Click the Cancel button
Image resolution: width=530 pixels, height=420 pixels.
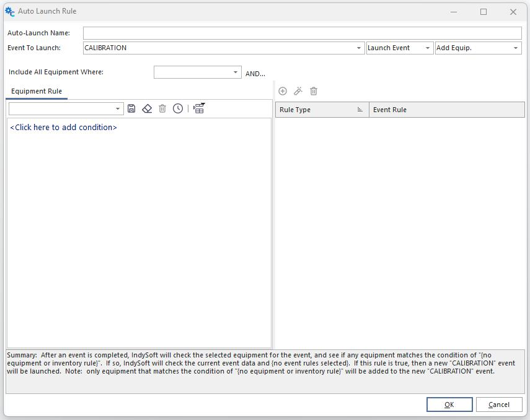point(499,405)
